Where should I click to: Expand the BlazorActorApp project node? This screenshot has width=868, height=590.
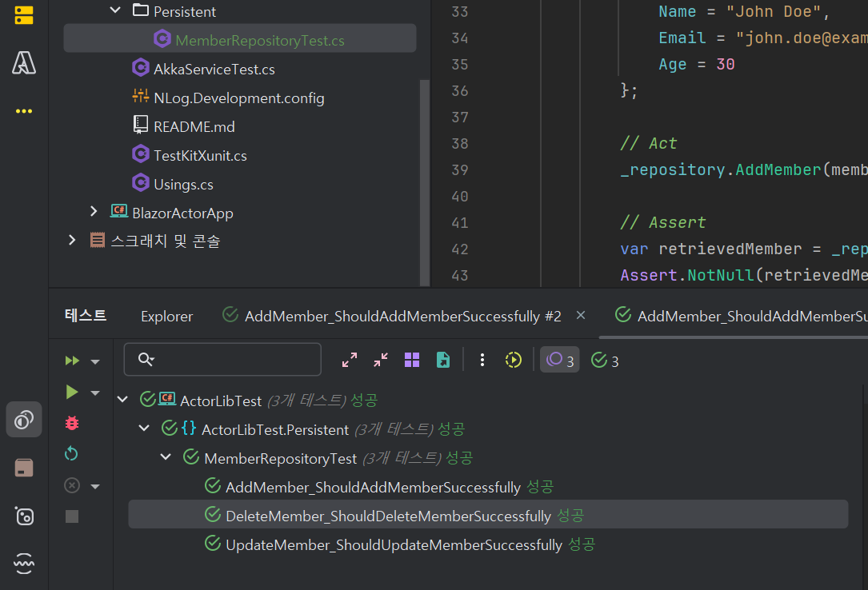point(94,213)
